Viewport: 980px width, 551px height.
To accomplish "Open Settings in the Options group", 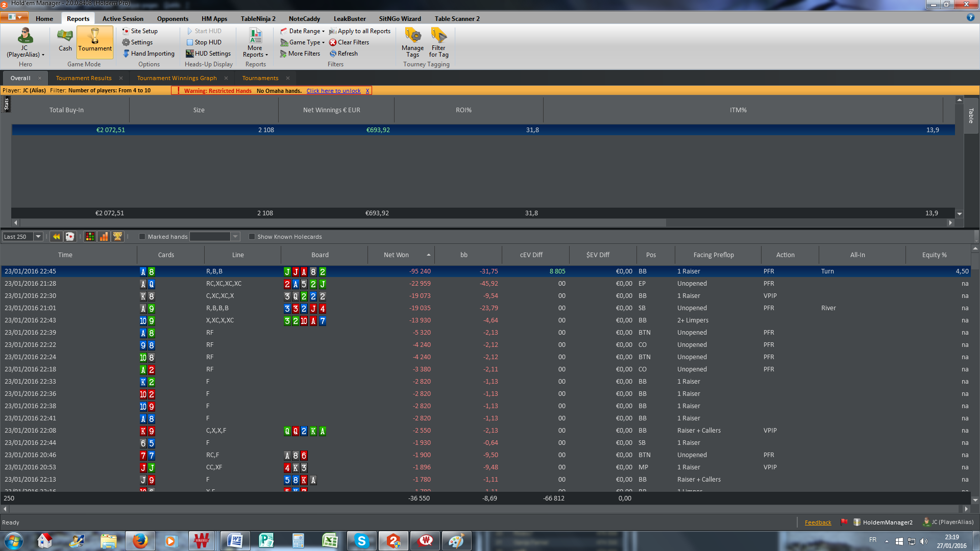I will 137,42.
